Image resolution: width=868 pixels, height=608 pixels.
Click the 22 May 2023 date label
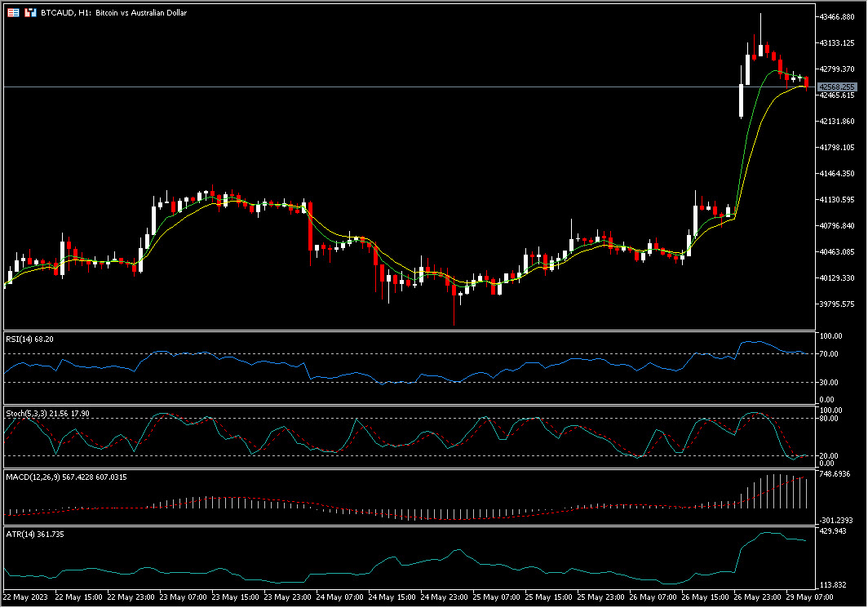point(25,597)
